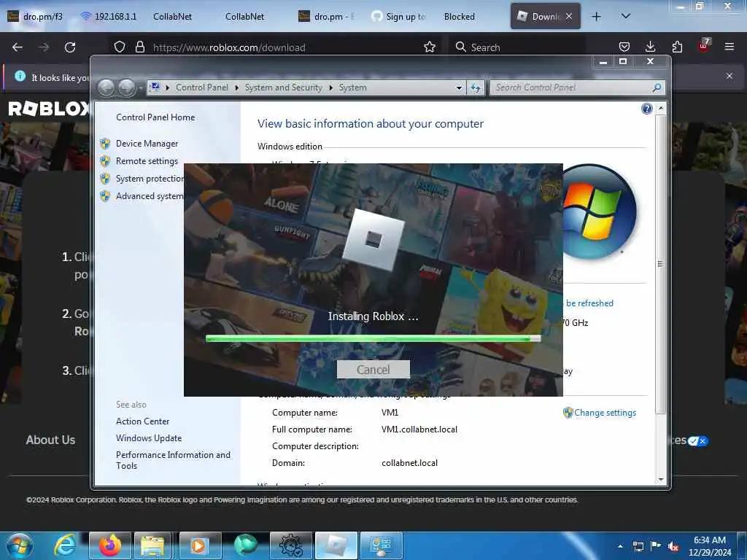Select Control Panel breadcrumb segment
Screen dimensions: 747x560
click(x=201, y=87)
